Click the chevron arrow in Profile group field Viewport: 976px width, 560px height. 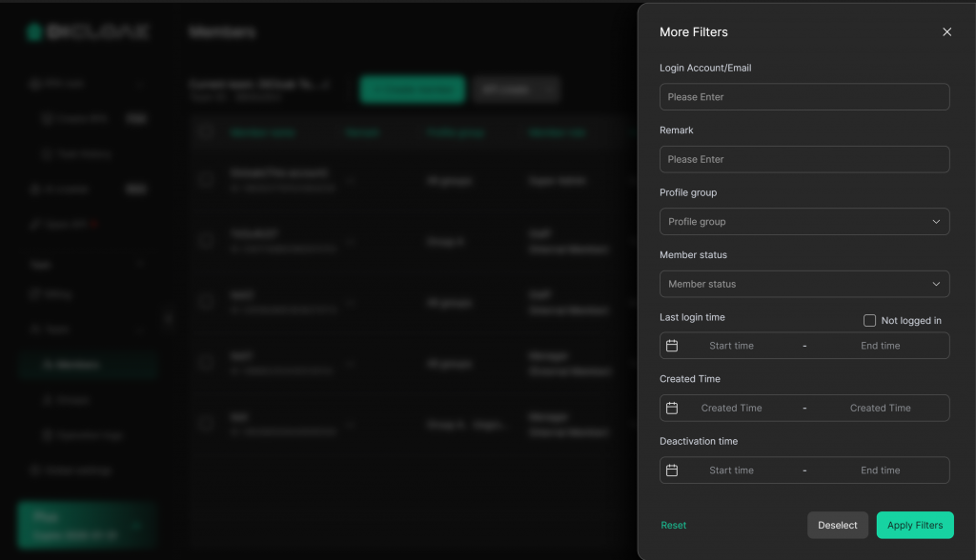936,222
